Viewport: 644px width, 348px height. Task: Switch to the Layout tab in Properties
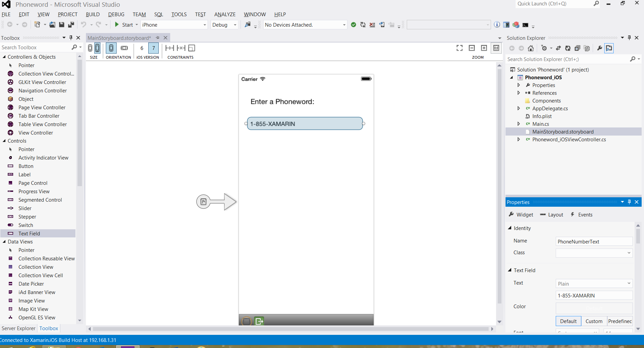[552, 215]
